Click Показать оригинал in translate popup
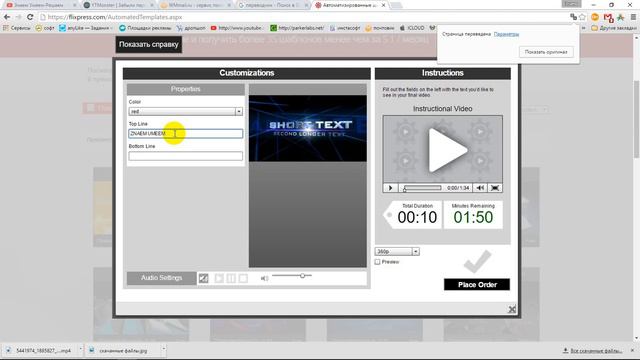640x360 pixels. point(546,52)
